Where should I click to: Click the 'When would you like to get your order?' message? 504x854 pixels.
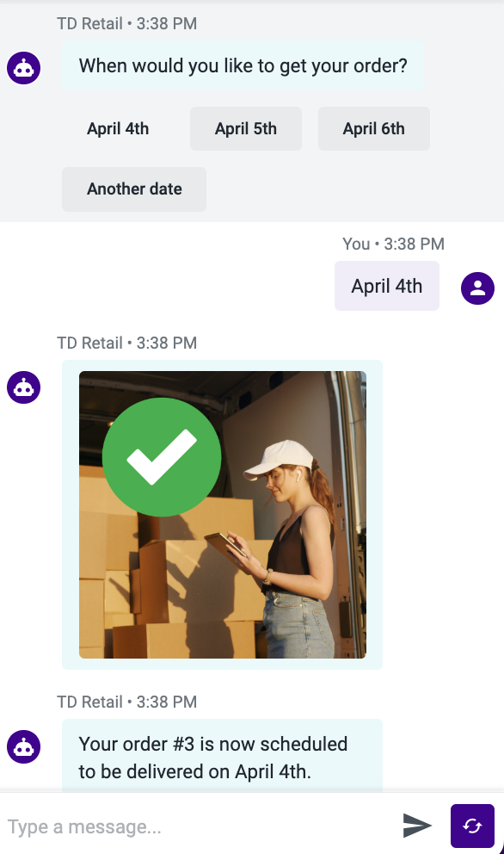[243, 66]
